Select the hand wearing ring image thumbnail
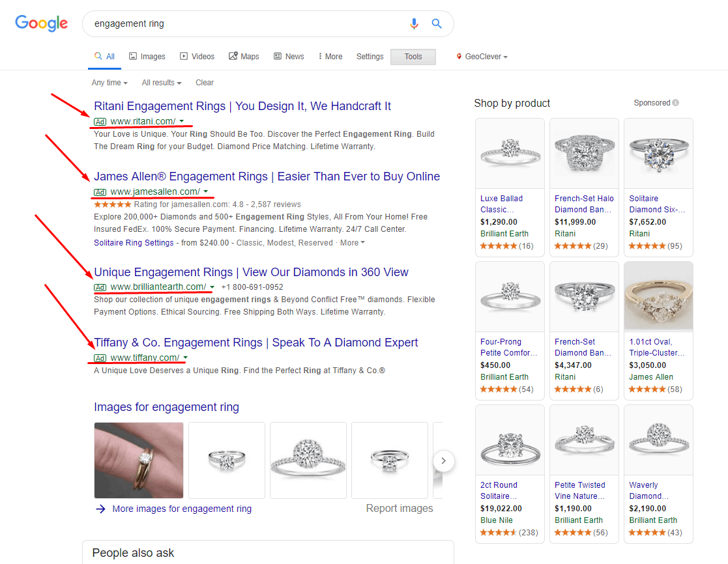This screenshot has width=728, height=564. [x=139, y=460]
